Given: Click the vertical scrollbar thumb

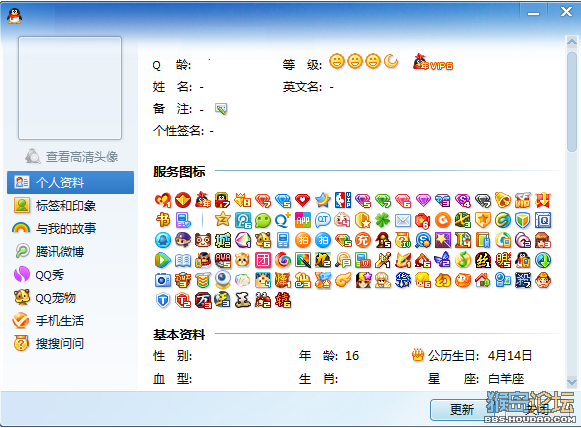Looking at the screenshot, I should [x=572, y=102].
